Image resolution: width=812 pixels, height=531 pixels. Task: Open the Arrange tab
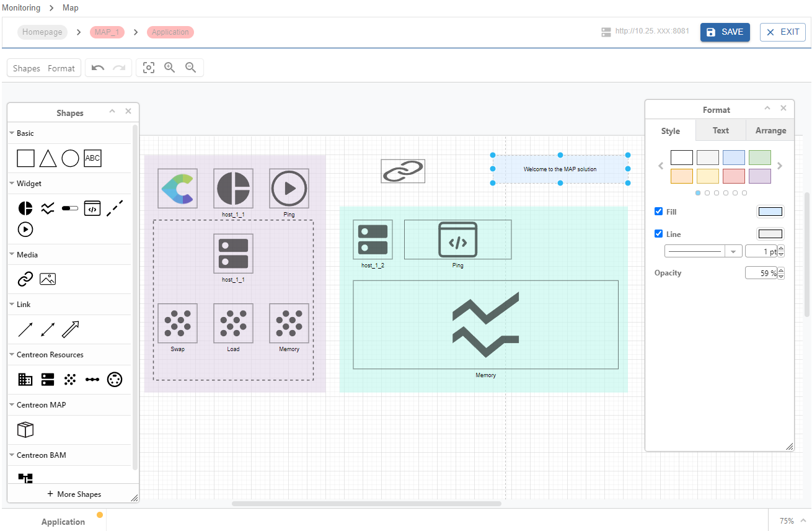(x=770, y=130)
